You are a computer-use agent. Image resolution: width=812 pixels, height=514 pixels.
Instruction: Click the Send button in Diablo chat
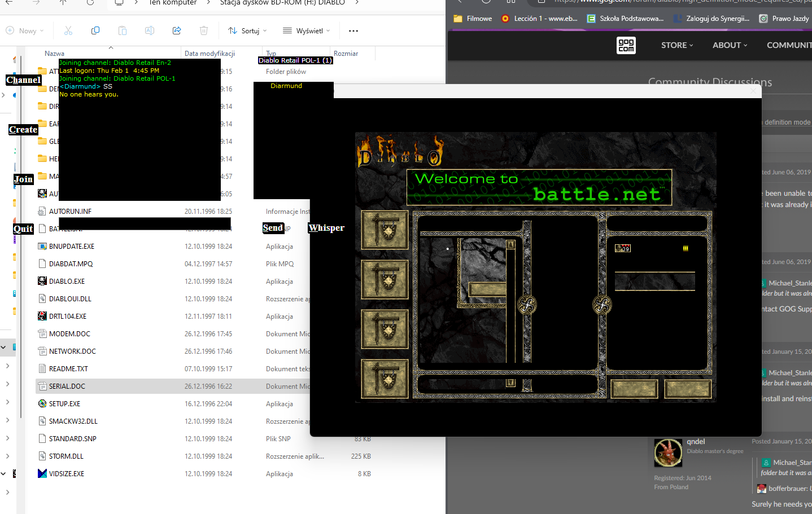(x=273, y=228)
